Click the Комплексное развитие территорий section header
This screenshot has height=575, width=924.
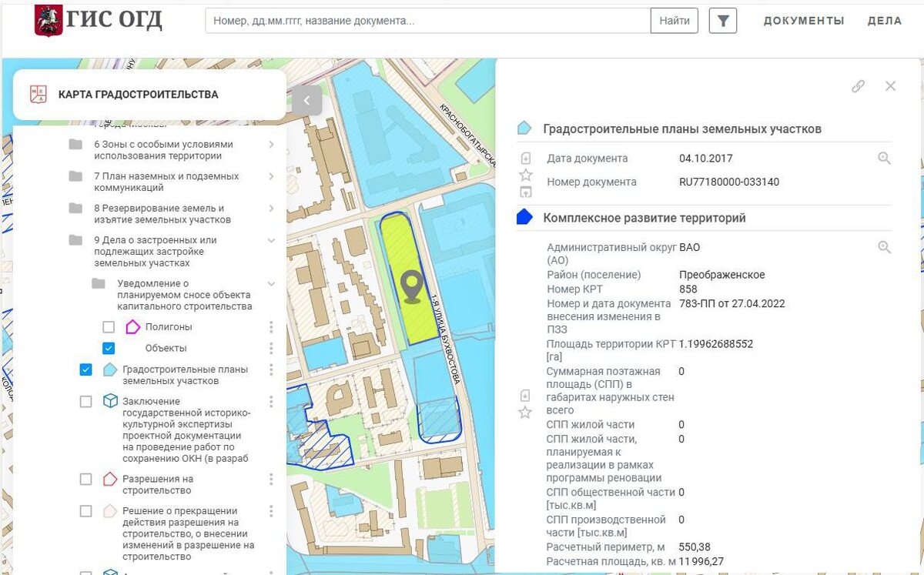pos(644,218)
